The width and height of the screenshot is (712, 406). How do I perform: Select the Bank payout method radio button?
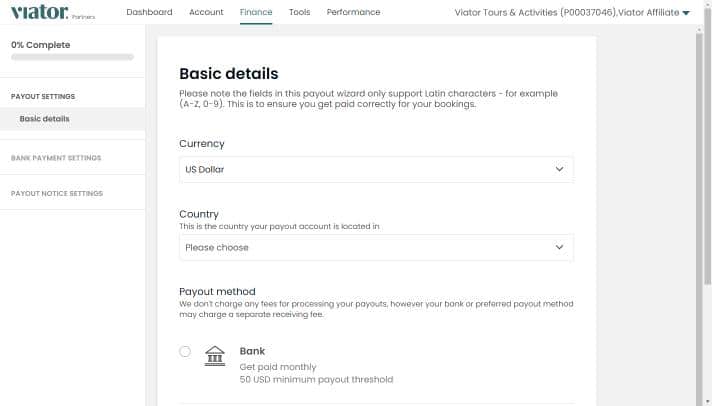pyautogui.click(x=185, y=352)
